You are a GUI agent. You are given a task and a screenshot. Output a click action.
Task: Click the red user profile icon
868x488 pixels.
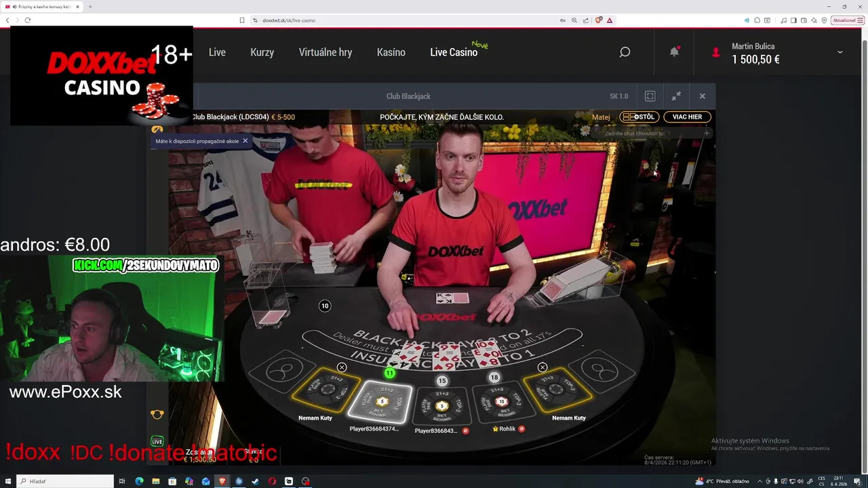point(715,52)
